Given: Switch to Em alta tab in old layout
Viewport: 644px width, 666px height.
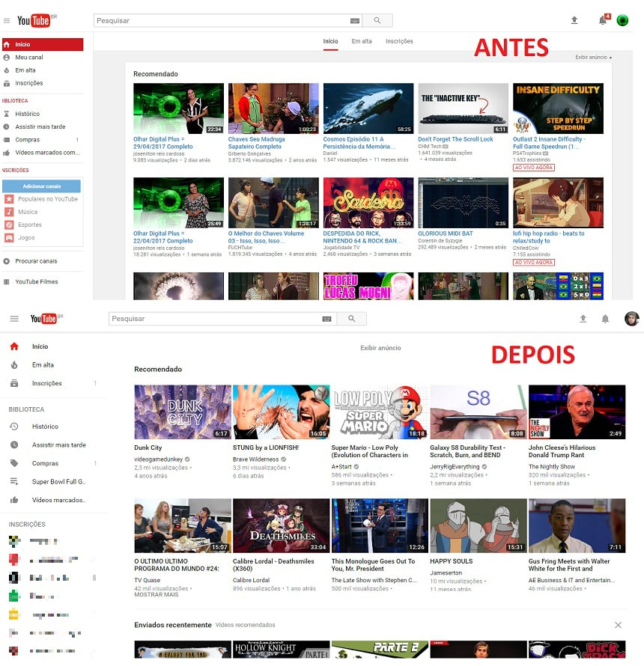Looking at the screenshot, I should [x=362, y=41].
